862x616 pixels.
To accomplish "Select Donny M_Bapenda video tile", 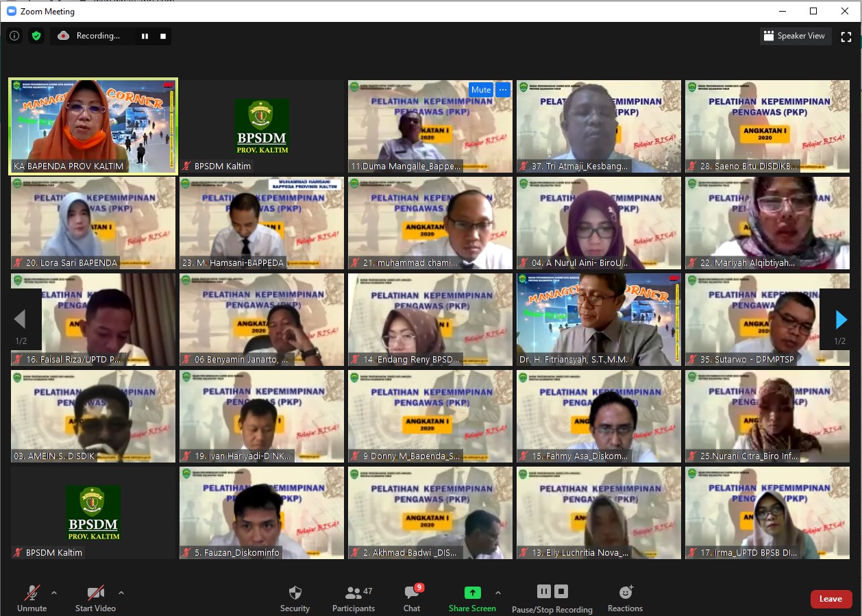I will tap(430, 416).
